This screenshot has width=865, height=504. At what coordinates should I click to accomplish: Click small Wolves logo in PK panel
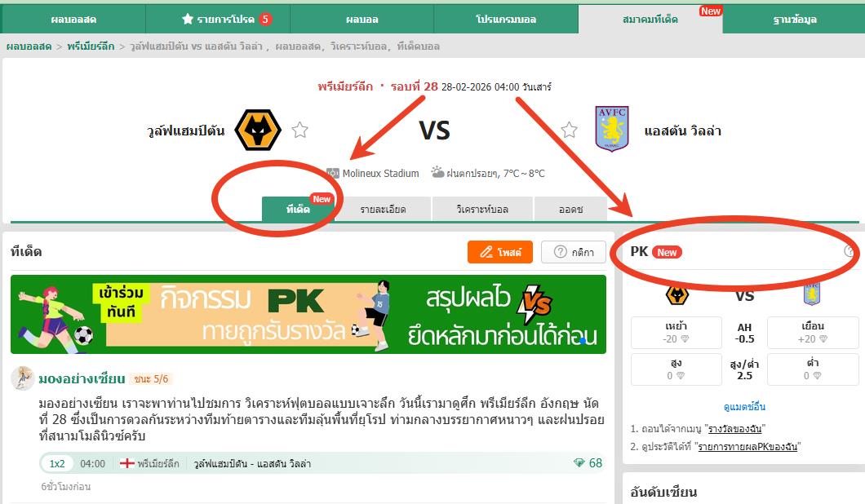pyautogui.click(x=676, y=295)
